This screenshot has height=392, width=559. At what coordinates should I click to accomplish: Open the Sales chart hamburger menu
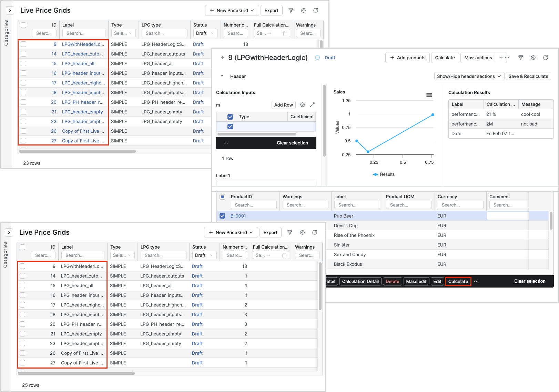(x=429, y=95)
